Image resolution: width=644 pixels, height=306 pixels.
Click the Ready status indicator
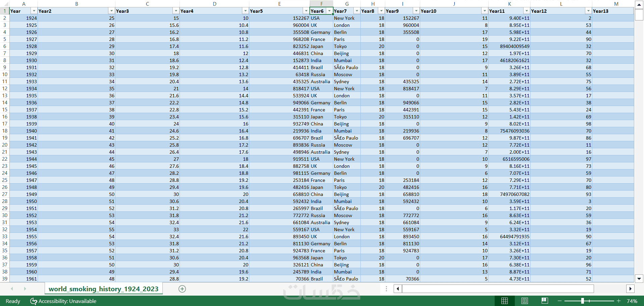click(x=13, y=301)
